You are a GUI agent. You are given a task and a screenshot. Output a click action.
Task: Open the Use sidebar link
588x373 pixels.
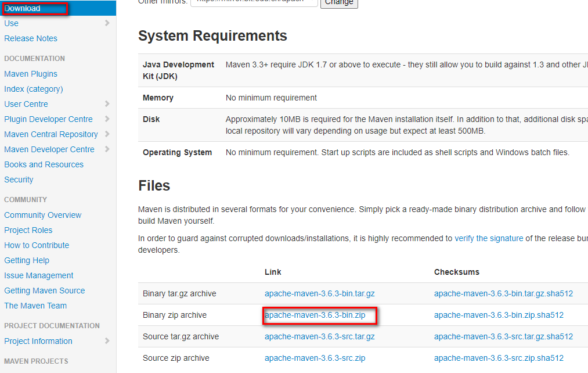point(11,23)
